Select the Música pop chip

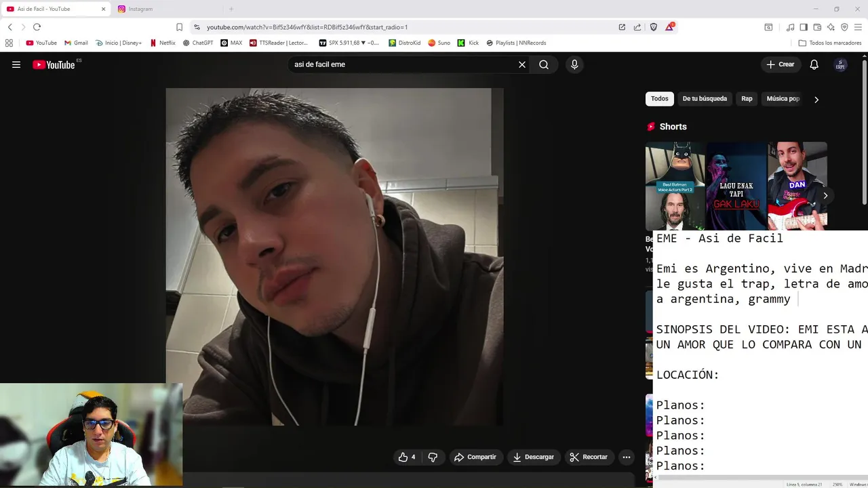click(783, 99)
